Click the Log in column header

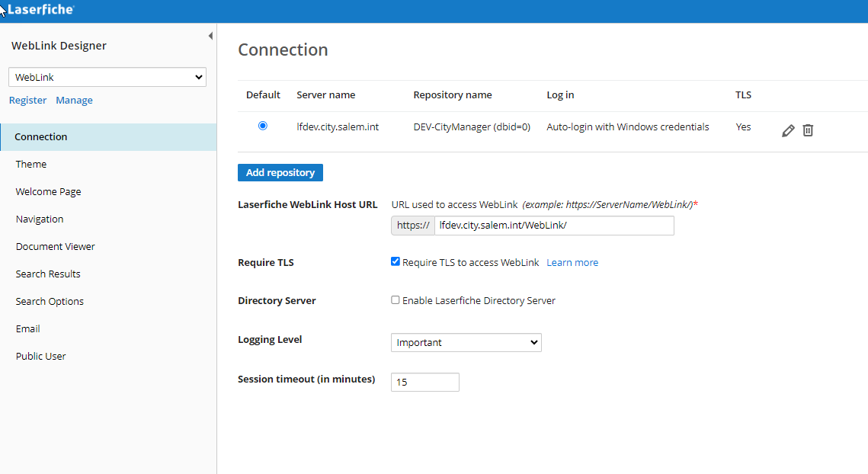click(x=560, y=94)
